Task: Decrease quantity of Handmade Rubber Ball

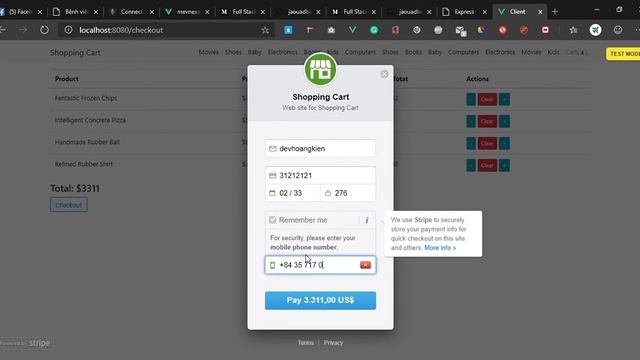Action: click(471, 143)
